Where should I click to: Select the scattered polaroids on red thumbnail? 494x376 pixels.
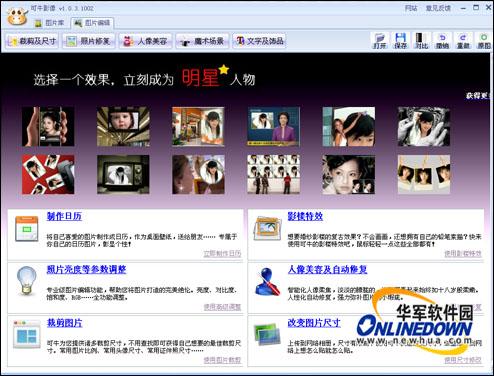(x=48, y=174)
